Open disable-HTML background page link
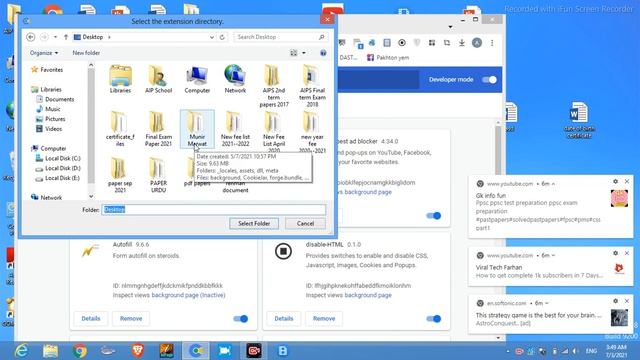The height and width of the screenshot is (360, 640). (368, 295)
